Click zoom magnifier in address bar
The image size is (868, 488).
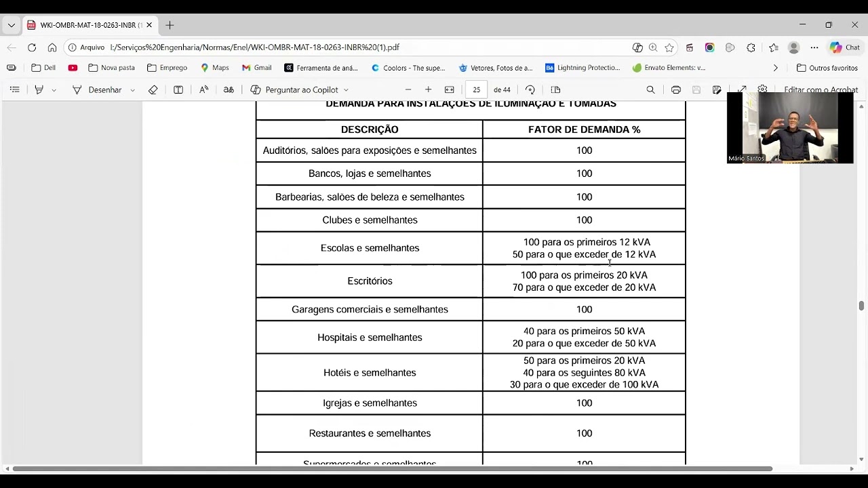[x=653, y=47]
